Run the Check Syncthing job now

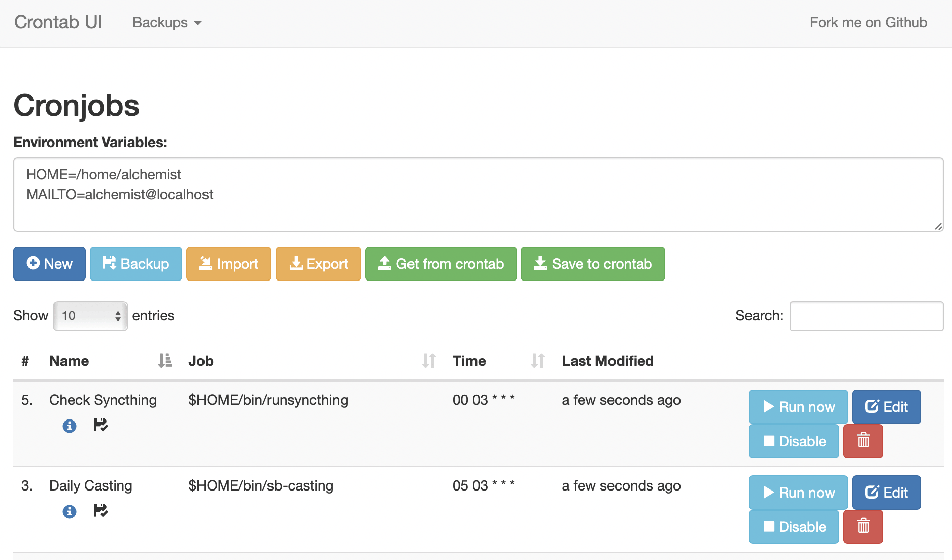pyautogui.click(x=798, y=406)
